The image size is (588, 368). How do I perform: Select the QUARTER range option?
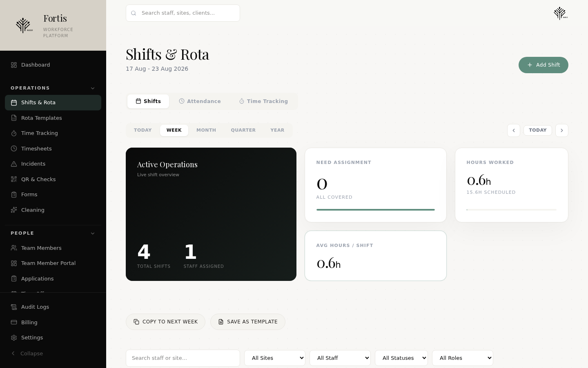click(x=243, y=130)
